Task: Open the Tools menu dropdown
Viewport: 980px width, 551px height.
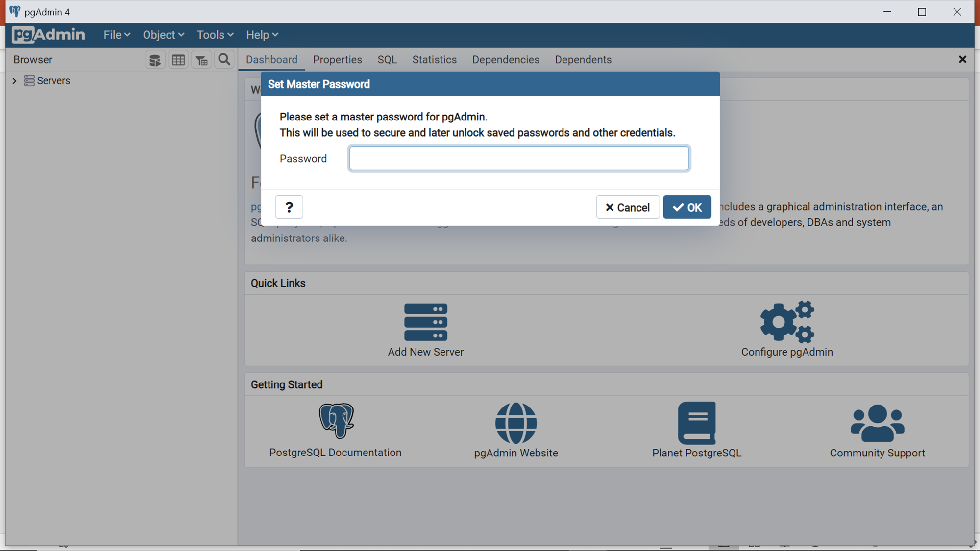Action: click(215, 35)
